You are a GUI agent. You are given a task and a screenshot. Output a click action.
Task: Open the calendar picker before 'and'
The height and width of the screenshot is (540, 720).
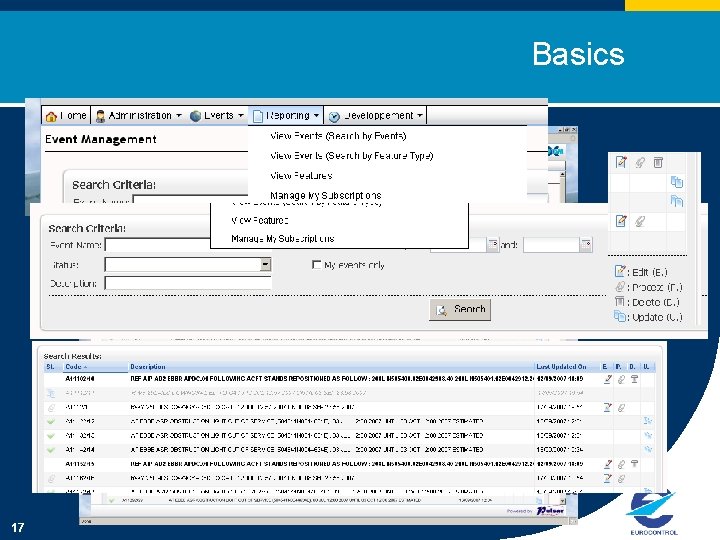tap(493, 244)
